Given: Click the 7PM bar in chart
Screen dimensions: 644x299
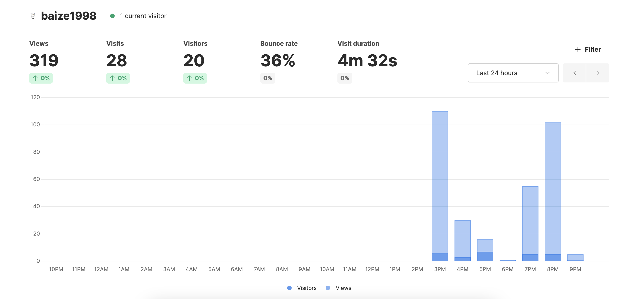Looking at the screenshot, I should coord(530,220).
